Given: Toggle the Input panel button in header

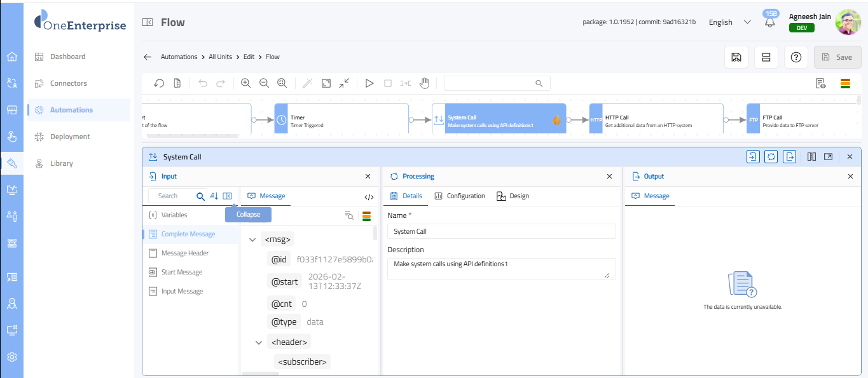Looking at the screenshot, I should click(753, 157).
